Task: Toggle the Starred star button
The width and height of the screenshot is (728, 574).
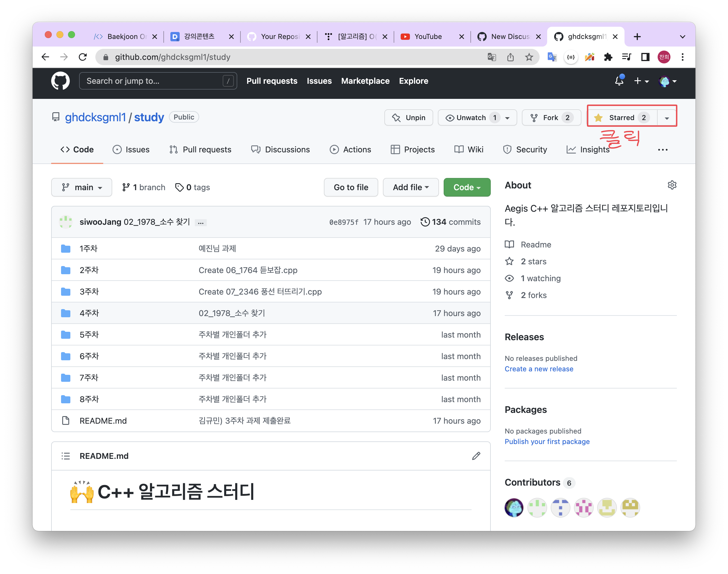Action: 622,118
